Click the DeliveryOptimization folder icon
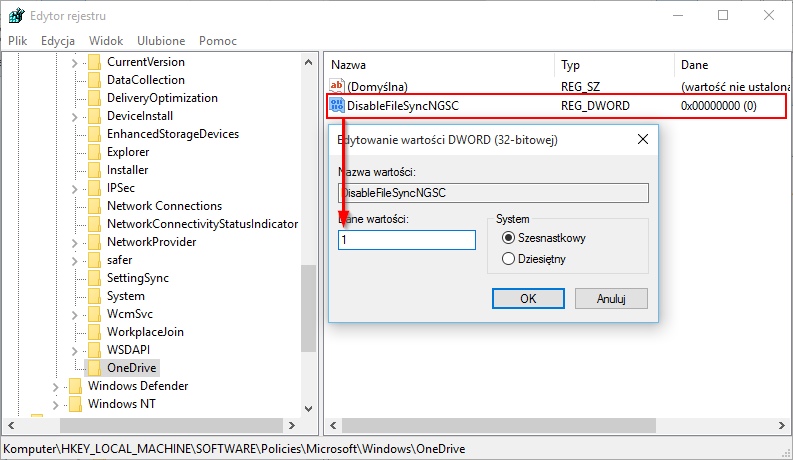This screenshot has width=793, height=460. [94, 98]
